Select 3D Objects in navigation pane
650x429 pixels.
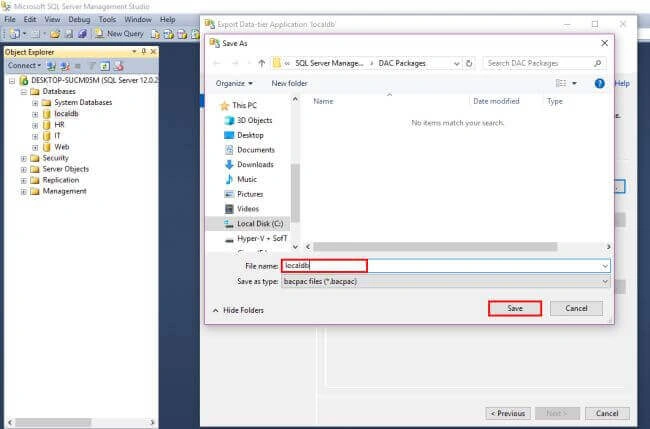[x=255, y=120]
